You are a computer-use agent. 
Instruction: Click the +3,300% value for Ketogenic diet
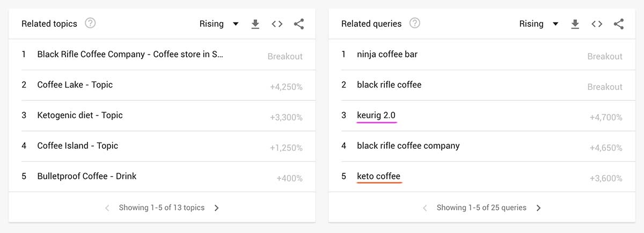point(286,118)
